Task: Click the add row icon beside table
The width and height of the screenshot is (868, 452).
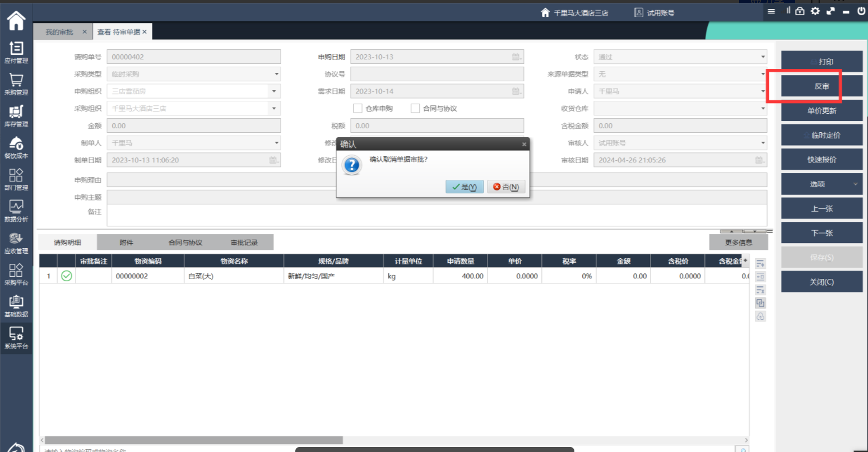Action: tap(760, 264)
